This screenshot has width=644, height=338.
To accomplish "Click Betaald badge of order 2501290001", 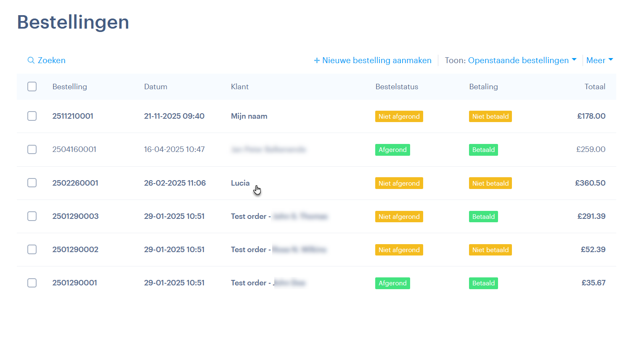I will [x=483, y=283].
